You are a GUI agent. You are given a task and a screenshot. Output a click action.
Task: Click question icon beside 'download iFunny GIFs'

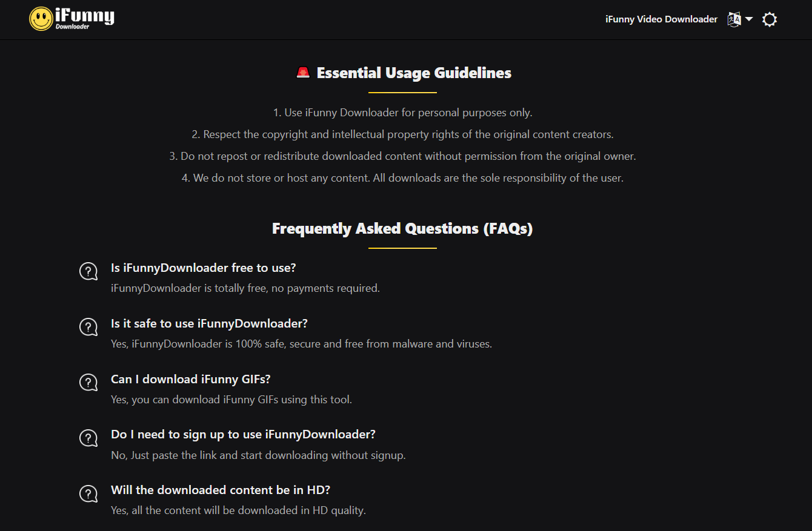(88, 383)
